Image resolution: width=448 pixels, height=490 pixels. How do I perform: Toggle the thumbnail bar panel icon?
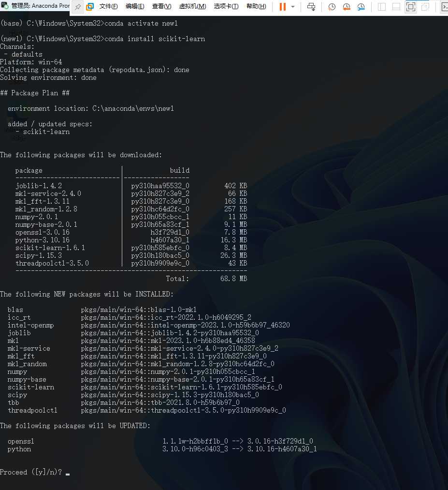396,7
